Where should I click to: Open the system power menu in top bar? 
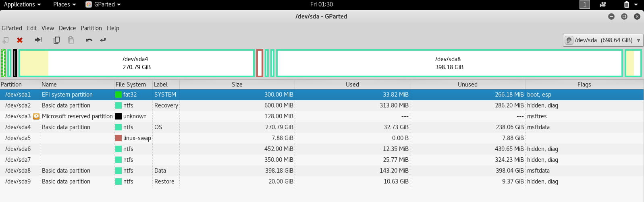click(630, 4)
